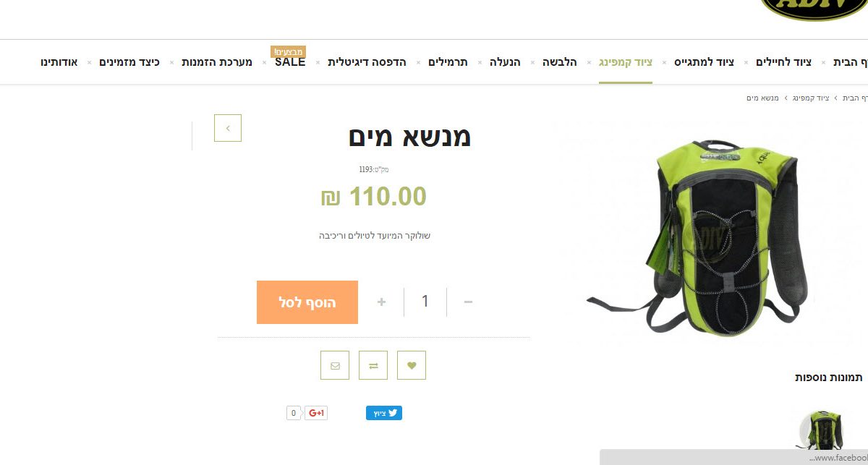868x465 pixels.
Task: Click the compare arrows icon
Action: 373,365
